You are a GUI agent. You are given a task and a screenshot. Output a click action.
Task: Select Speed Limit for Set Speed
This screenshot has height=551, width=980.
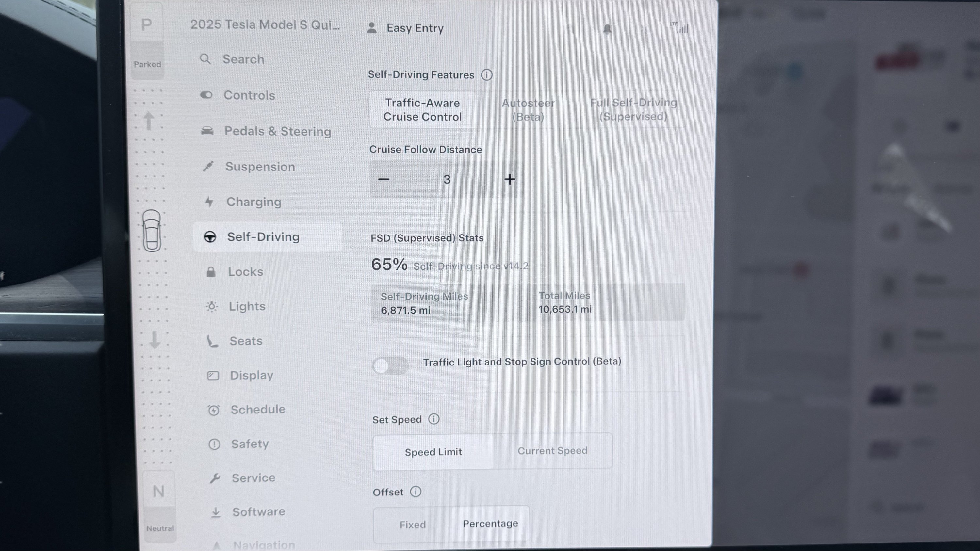433,452
